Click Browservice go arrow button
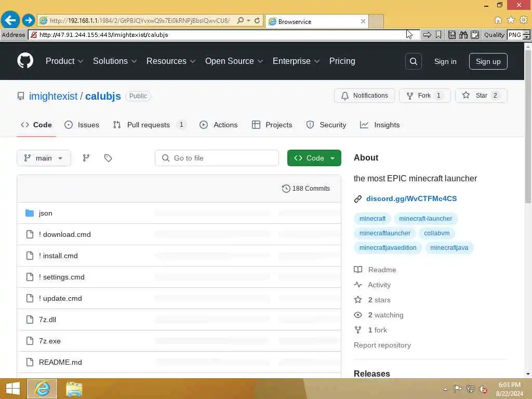This screenshot has height=399, width=532. [x=427, y=35]
